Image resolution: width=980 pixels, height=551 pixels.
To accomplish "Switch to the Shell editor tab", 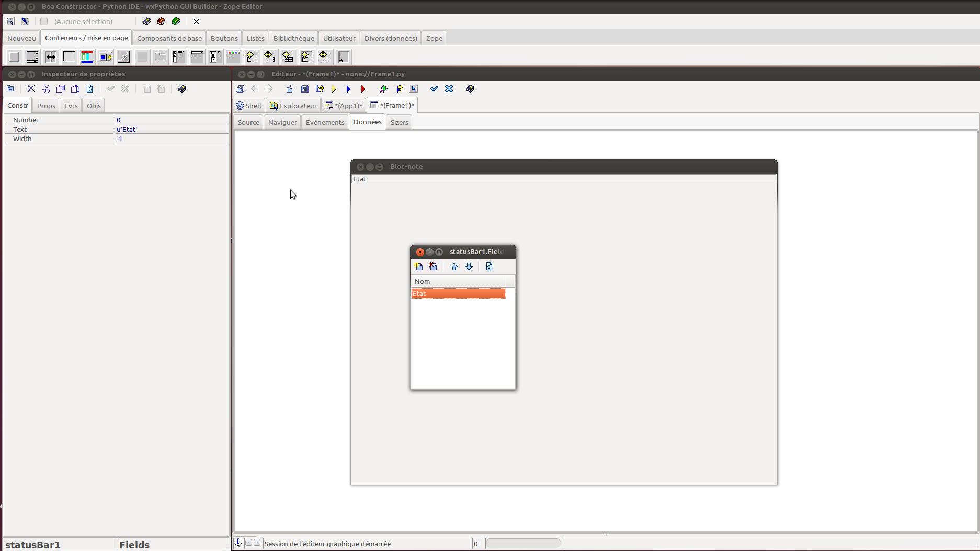I will click(249, 106).
